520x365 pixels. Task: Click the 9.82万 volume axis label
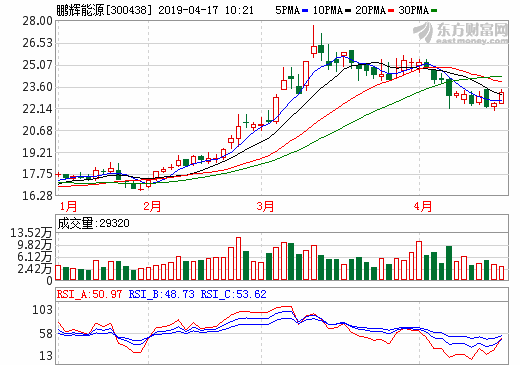click(x=35, y=245)
